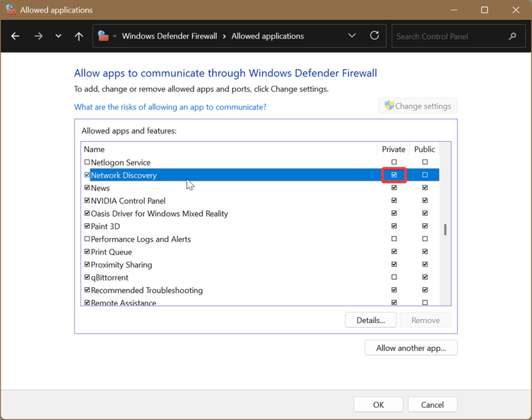Image resolution: width=532 pixels, height=420 pixels.
Task: Click the Remove button
Action: tap(426, 320)
